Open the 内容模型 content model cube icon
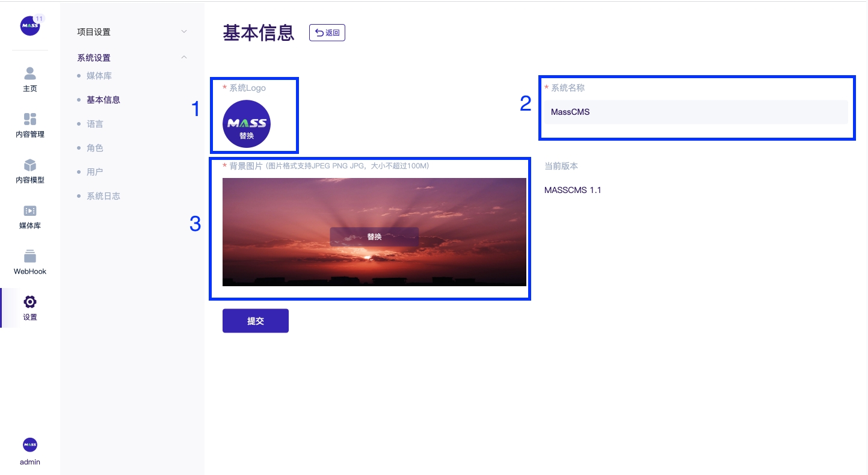The image size is (868, 475). click(x=30, y=165)
